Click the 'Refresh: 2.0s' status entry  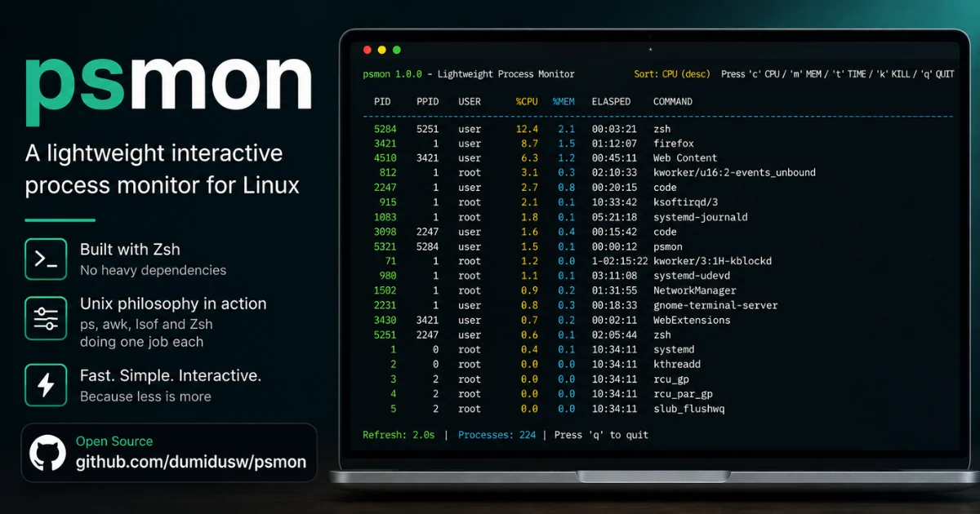[399, 435]
